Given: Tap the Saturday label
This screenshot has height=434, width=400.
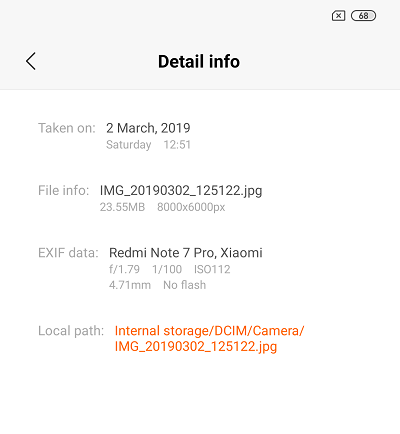Looking at the screenshot, I should coord(129,145).
